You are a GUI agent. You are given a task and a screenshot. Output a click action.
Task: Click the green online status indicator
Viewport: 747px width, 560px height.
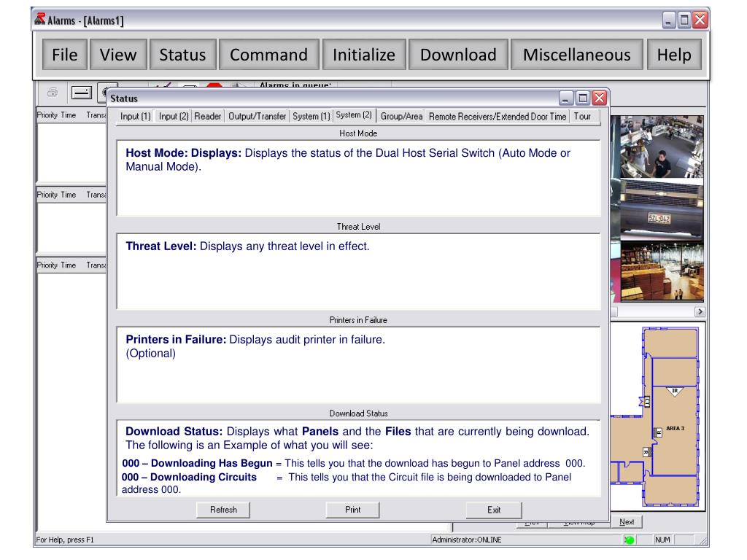pos(629,540)
